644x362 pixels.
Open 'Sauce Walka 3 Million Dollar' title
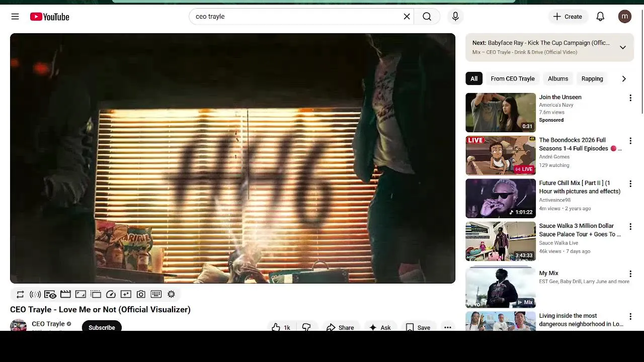coord(580,230)
